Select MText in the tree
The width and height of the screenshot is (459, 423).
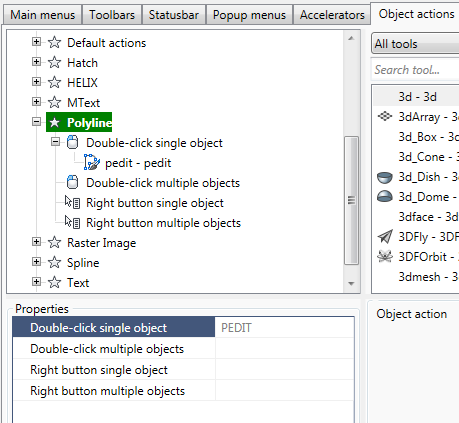pyautogui.click(x=83, y=103)
